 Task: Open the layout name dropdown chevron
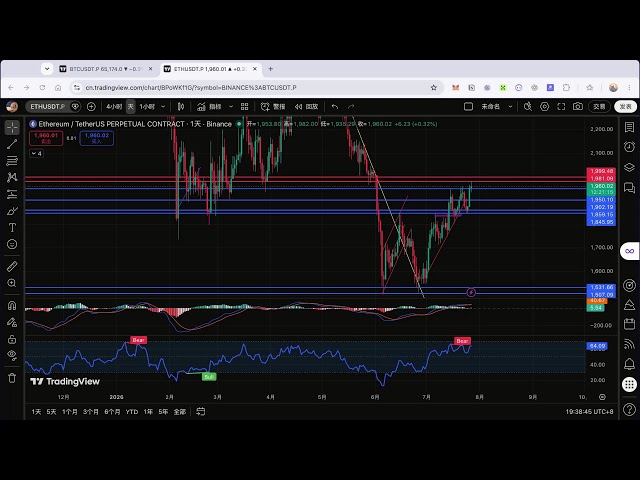510,107
